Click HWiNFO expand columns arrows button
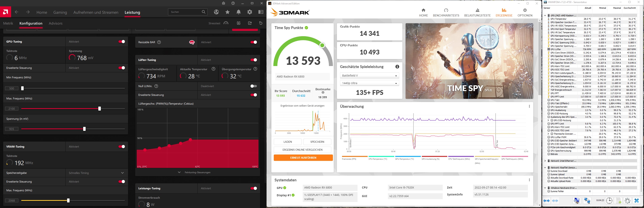This screenshot has height=208, width=644. tap(547, 201)
